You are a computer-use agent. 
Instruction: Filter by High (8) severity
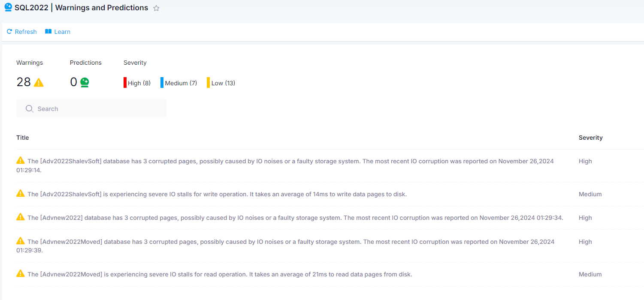139,83
